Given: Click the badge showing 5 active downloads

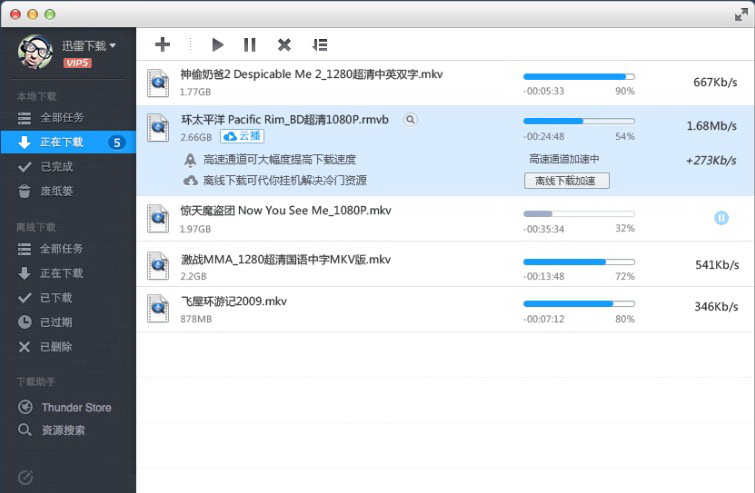Looking at the screenshot, I should click(x=117, y=143).
